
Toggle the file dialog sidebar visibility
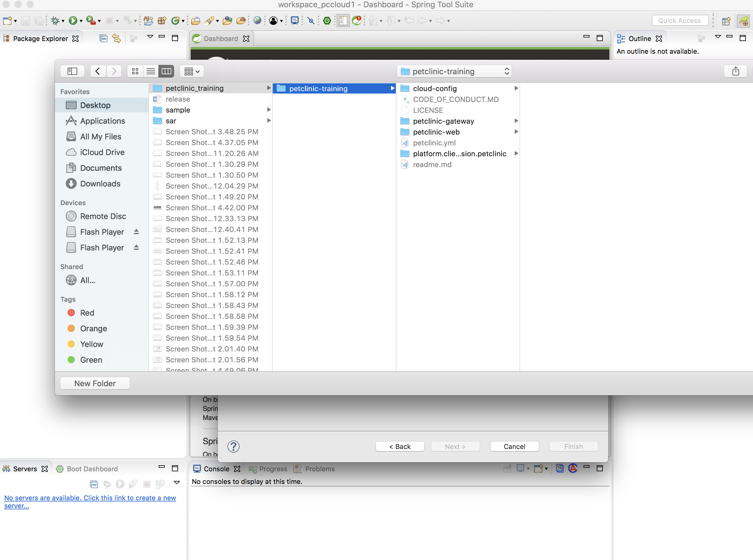coord(72,71)
